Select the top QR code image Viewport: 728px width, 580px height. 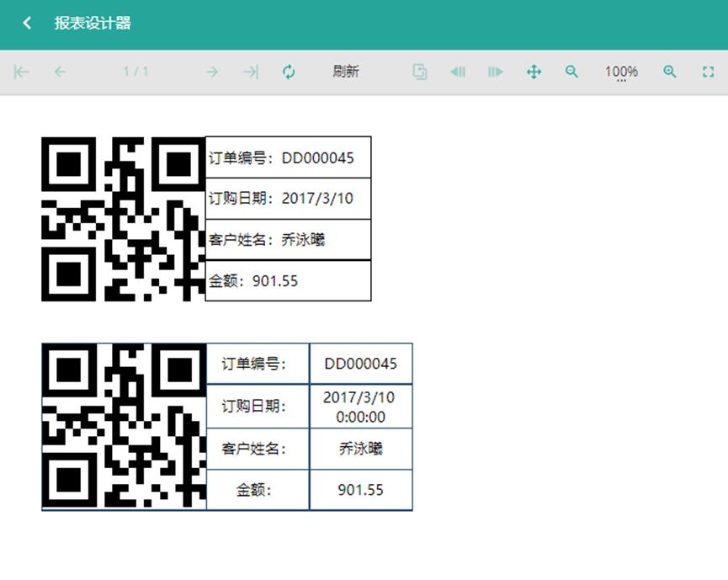tap(122, 217)
